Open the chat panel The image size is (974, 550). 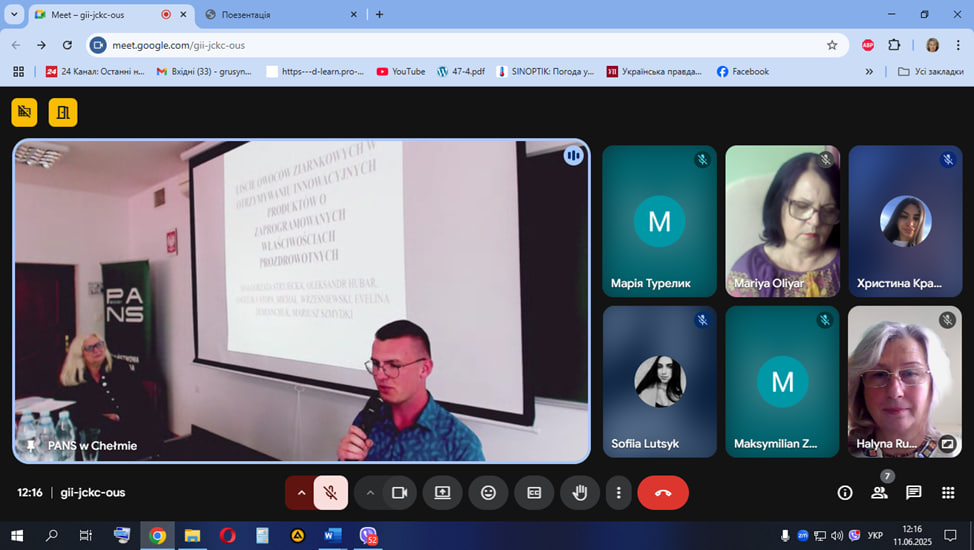[x=913, y=492]
